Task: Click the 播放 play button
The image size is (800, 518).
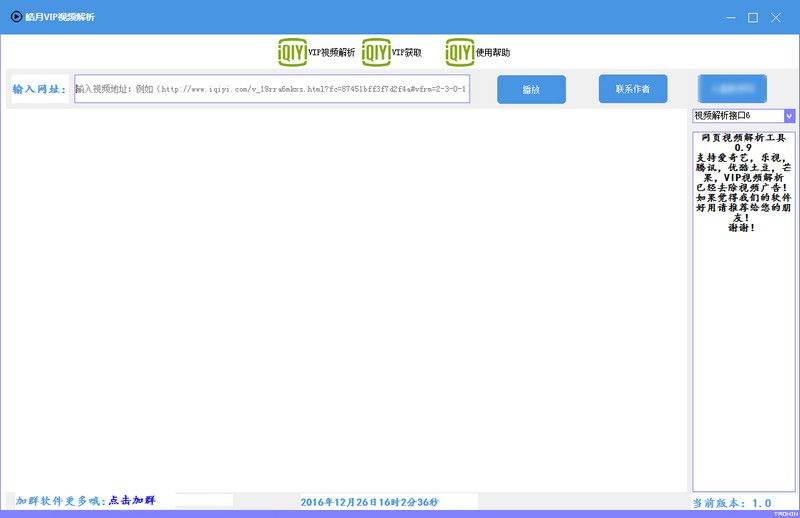Action: point(531,89)
